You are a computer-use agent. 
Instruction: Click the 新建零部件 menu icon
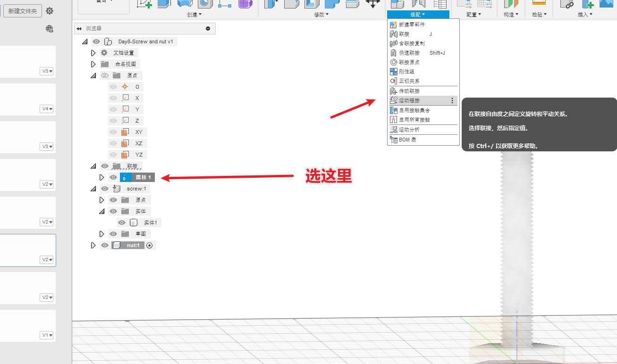coord(393,25)
